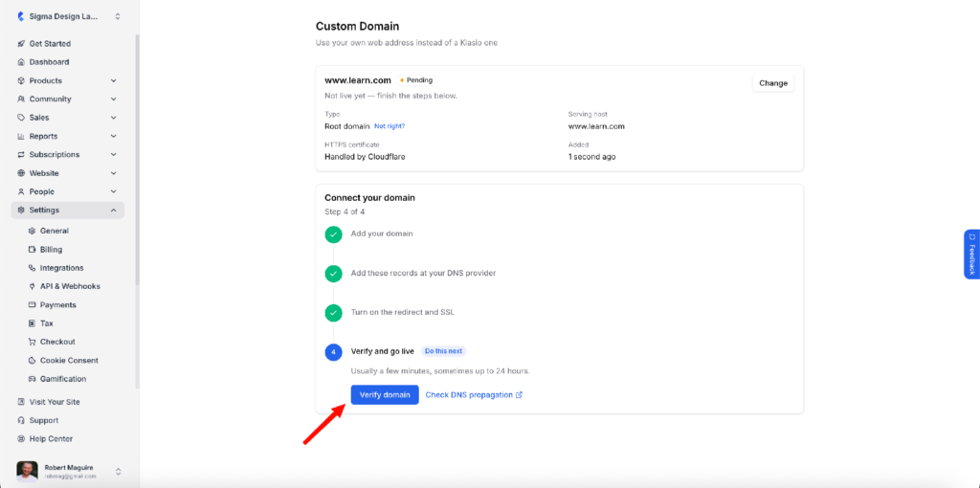The height and width of the screenshot is (488, 980).
Task: Select API & Webhooks under Settings
Action: [x=68, y=286]
